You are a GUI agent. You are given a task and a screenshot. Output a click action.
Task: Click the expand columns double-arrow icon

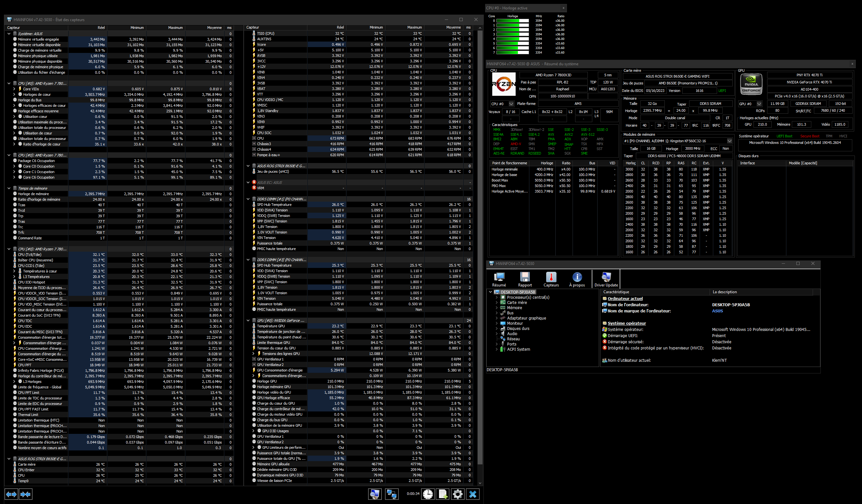click(x=11, y=494)
